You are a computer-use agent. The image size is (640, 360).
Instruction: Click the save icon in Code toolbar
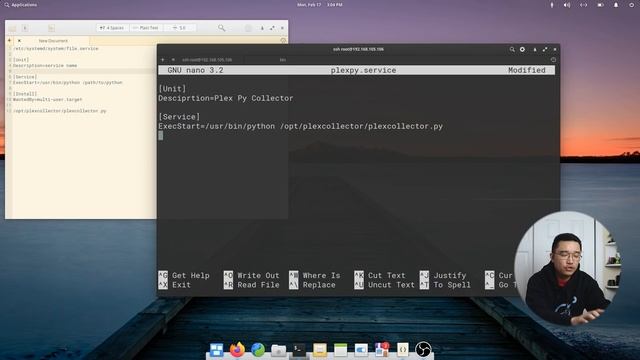coord(25,28)
